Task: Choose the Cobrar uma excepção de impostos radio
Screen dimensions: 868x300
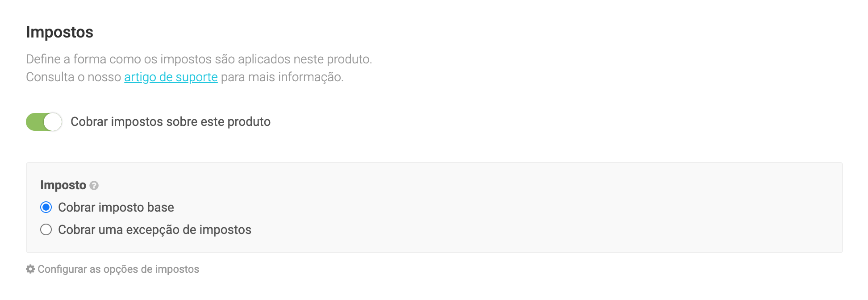Action: 46,229
